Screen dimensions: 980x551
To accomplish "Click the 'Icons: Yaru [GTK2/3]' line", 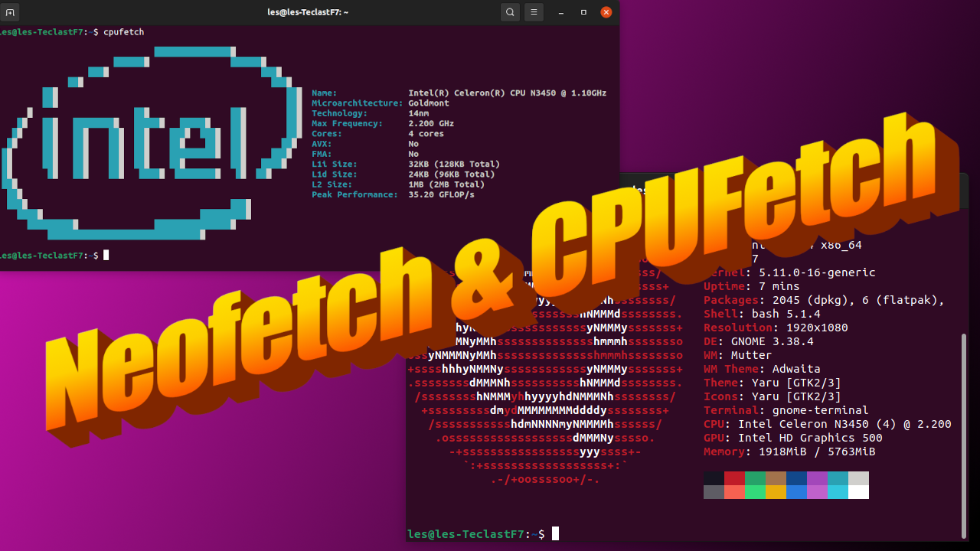I will tap(773, 396).
